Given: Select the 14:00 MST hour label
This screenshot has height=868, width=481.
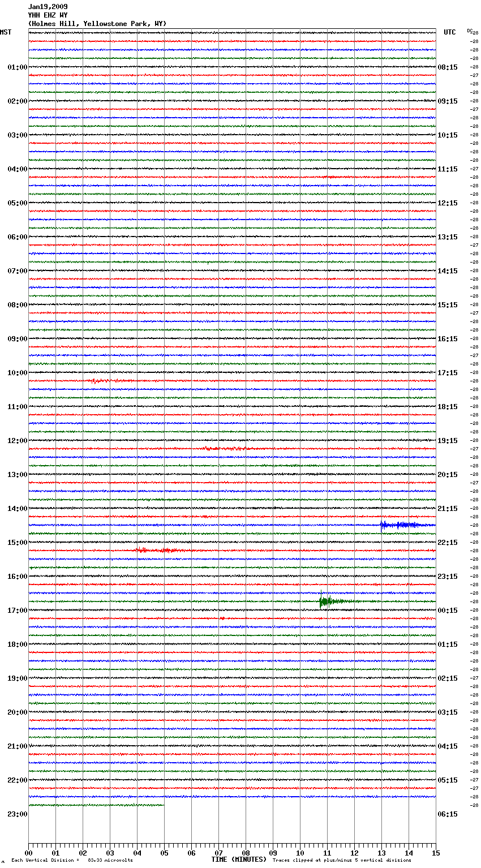Looking at the screenshot, I should 18,509.
